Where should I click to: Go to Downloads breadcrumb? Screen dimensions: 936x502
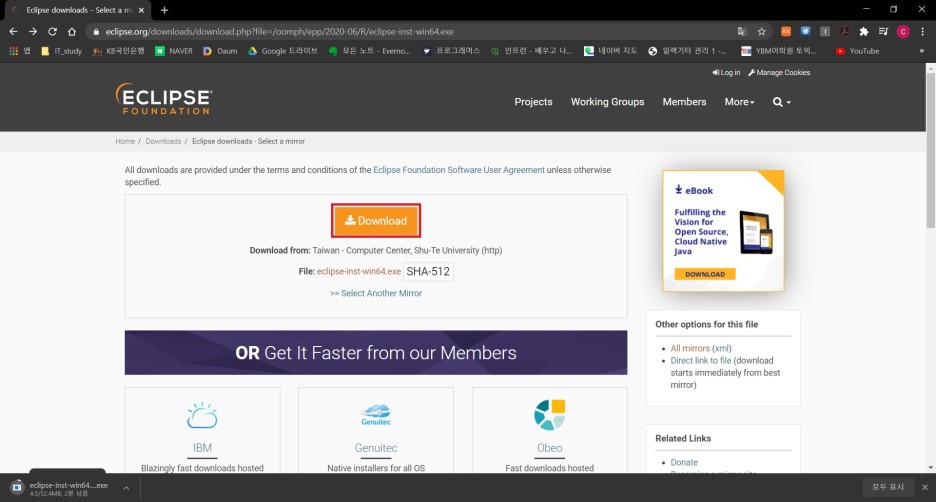[x=163, y=141]
